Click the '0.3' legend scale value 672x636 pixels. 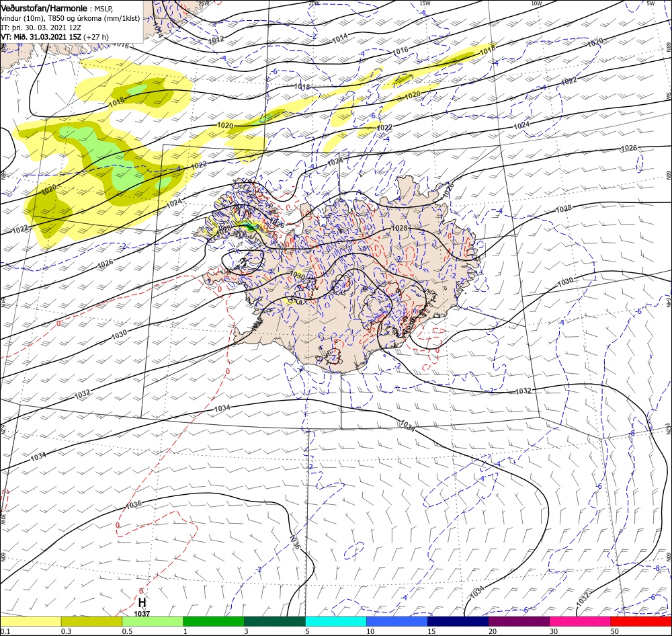tap(66, 631)
